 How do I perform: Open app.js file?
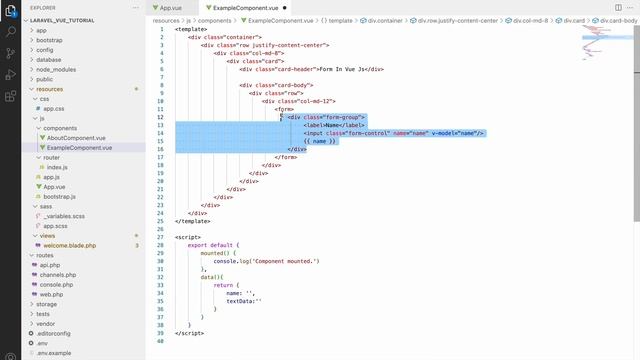click(x=51, y=177)
